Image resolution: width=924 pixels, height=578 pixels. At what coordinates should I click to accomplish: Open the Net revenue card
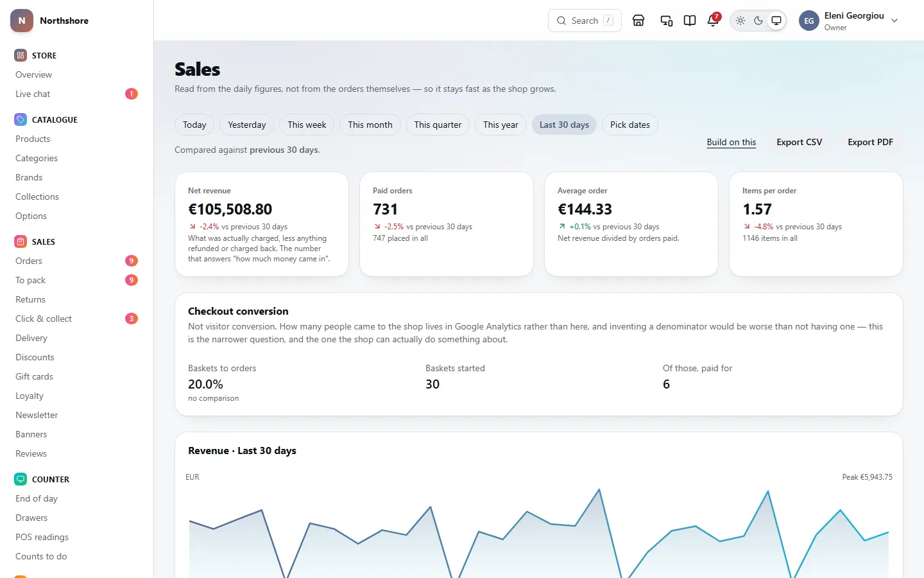[x=262, y=224]
